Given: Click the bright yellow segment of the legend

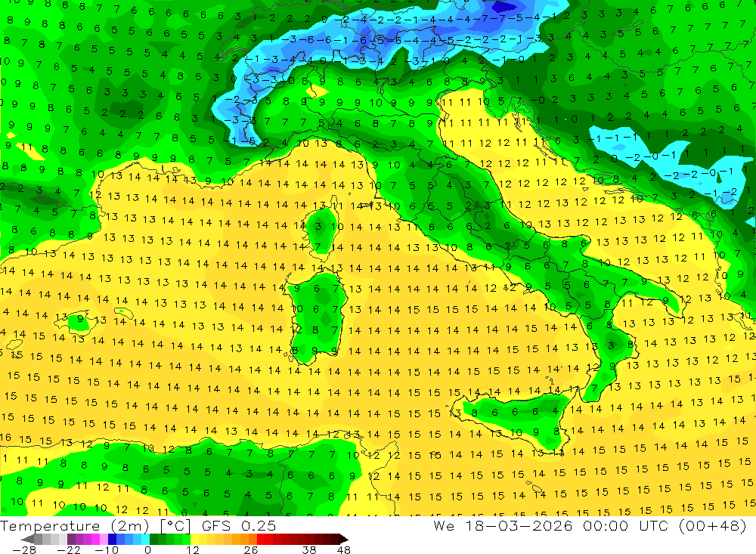Looking at the screenshot, I should [195, 539].
